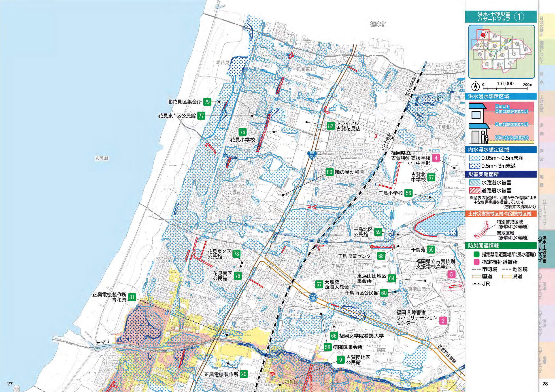Click the 指定福祉避難所 pink legend square
The width and height of the screenshot is (555, 392).
476,262
